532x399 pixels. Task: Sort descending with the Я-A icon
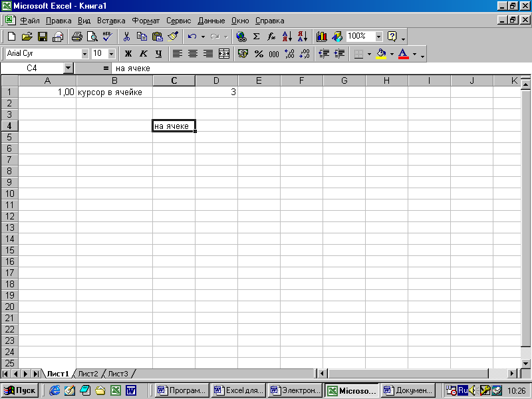point(303,37)
